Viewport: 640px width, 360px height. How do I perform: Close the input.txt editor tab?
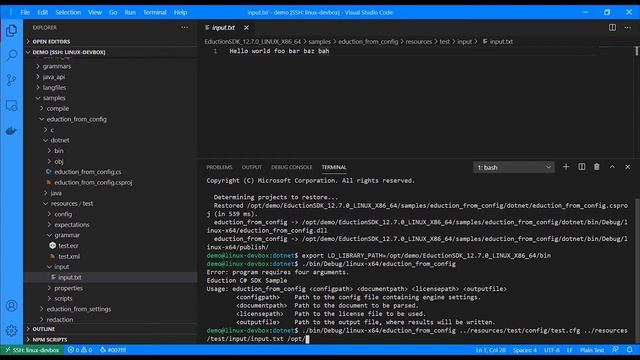(x=246, y=27)
